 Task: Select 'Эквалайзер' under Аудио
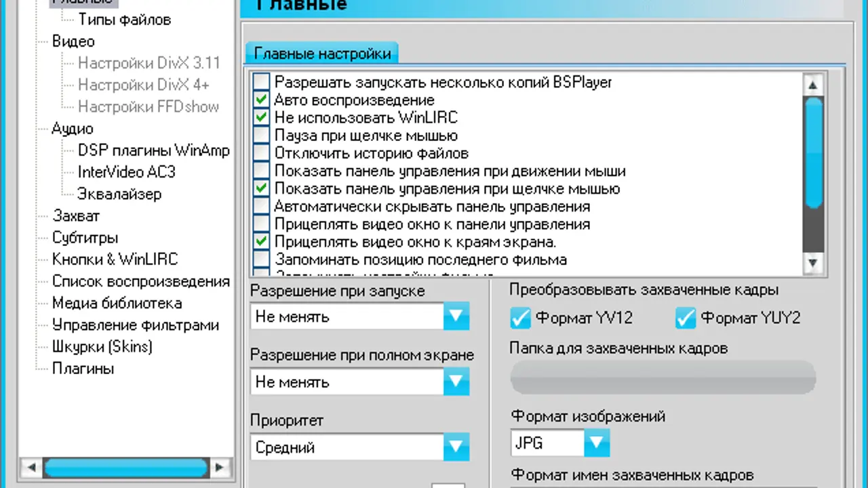coord(119,194)
